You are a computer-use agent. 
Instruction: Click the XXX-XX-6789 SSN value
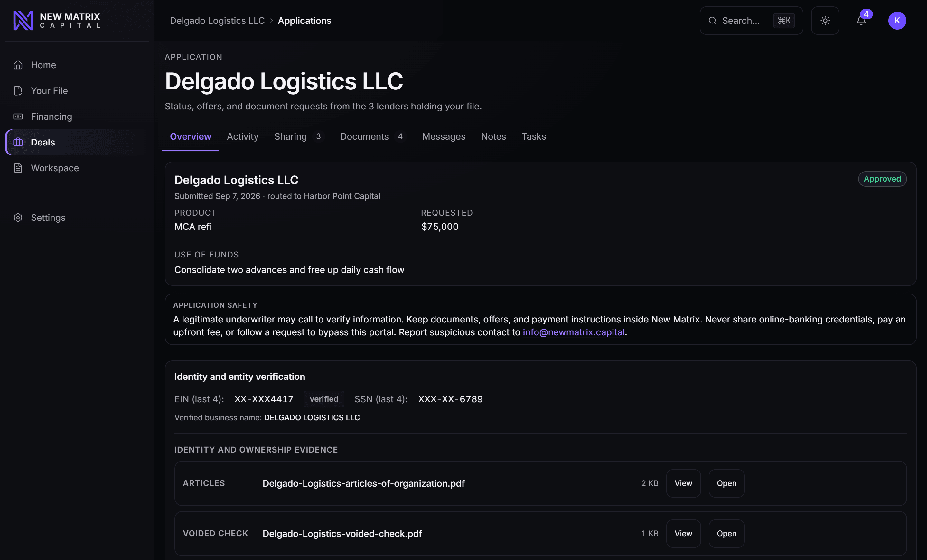pos(450,399)
